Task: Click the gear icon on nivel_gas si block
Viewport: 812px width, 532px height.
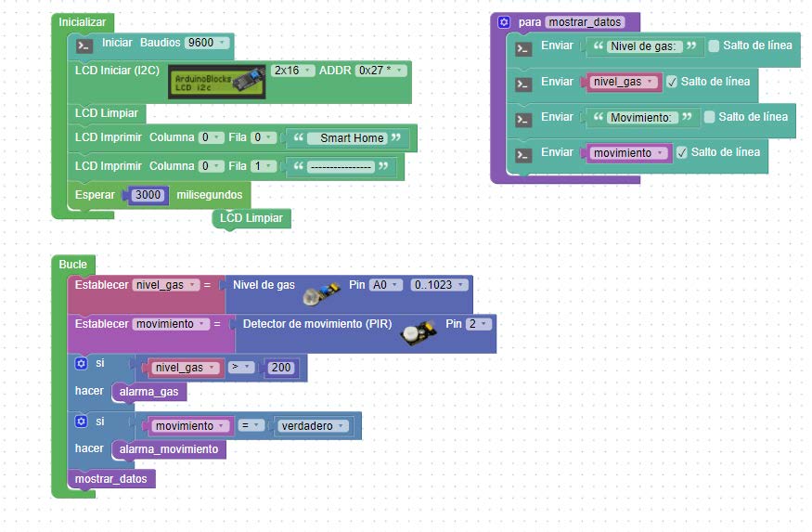Action: click(x=81, y=363)
